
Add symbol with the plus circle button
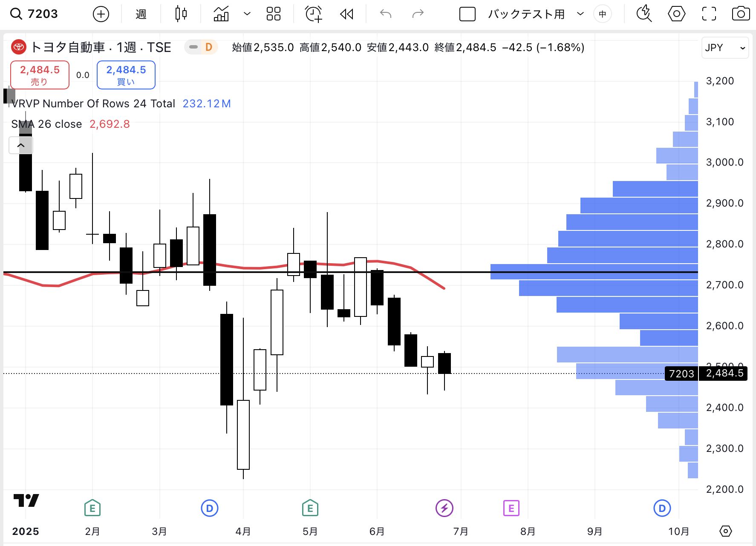(101, 14)
